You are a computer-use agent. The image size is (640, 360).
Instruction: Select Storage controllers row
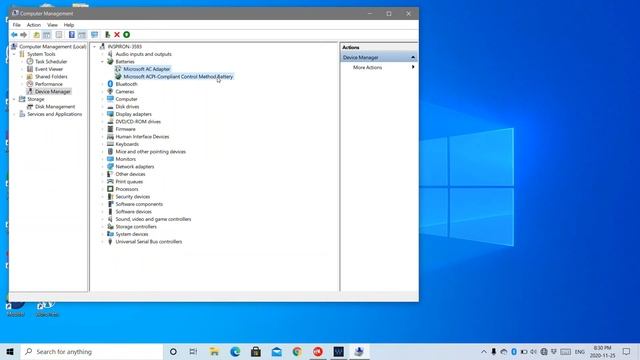point(136,227)
